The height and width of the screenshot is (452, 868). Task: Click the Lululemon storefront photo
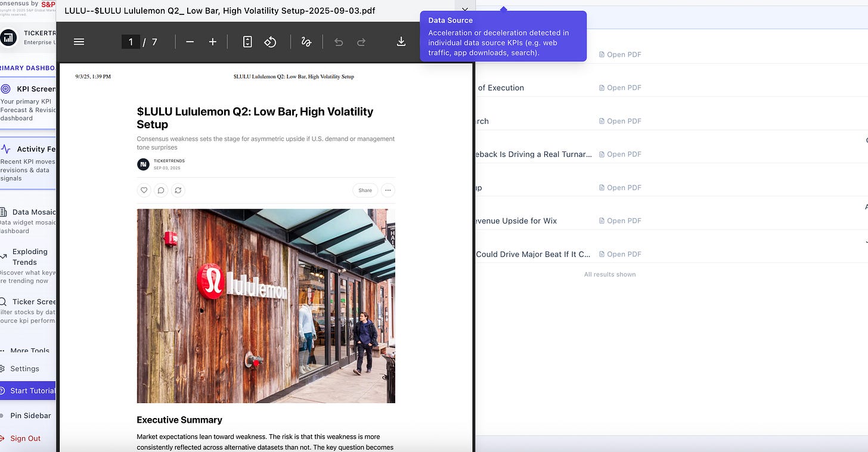point(266,306)
